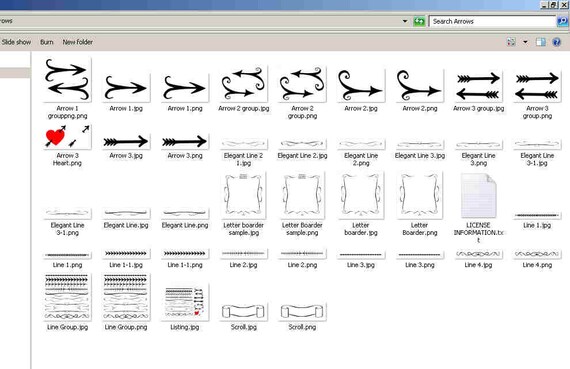Select the Arrow 3 Heart.png thumbnail
570x369 pixels.
[x=67, y=136]
